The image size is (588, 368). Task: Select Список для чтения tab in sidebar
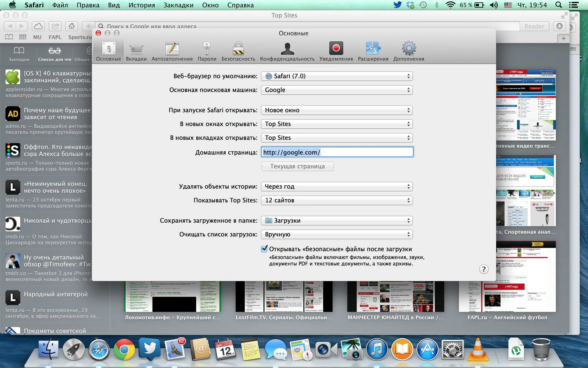coord(55,54)
